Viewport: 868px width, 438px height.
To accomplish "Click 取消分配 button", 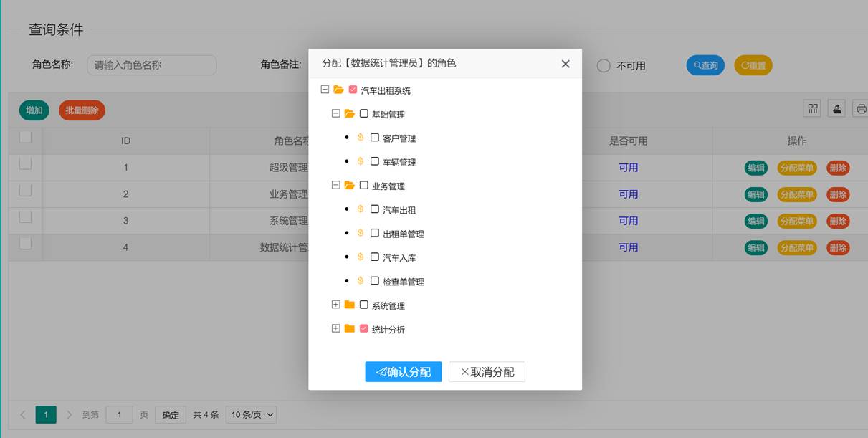I will pos(487,371).
